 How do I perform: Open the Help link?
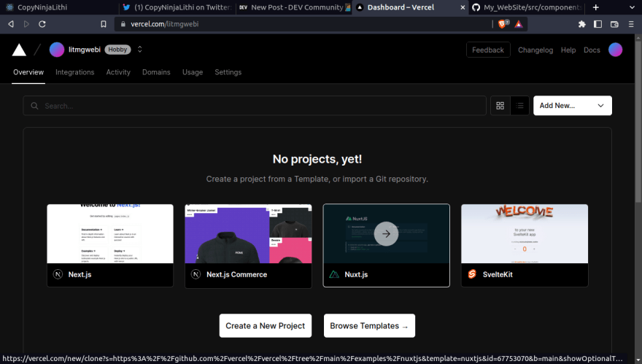[x=568, y=50]
